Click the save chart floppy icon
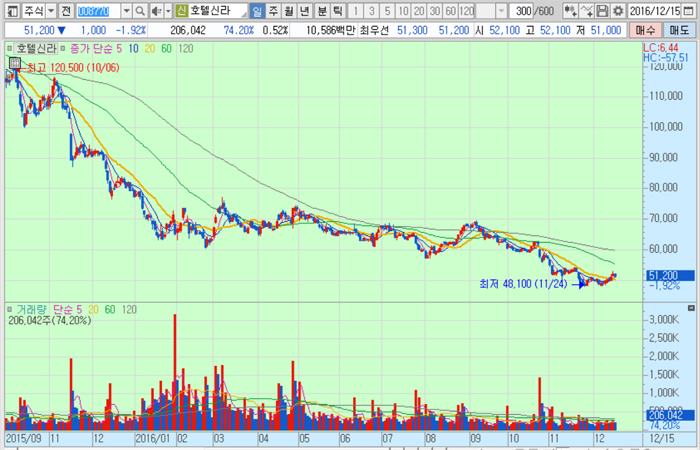 (x=603, y=10)
